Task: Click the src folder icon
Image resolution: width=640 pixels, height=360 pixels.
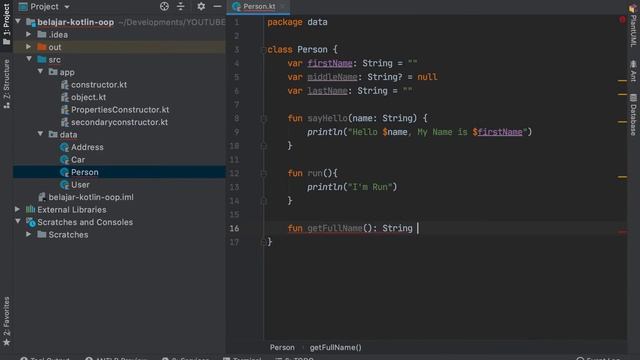Action: [42, 60]
